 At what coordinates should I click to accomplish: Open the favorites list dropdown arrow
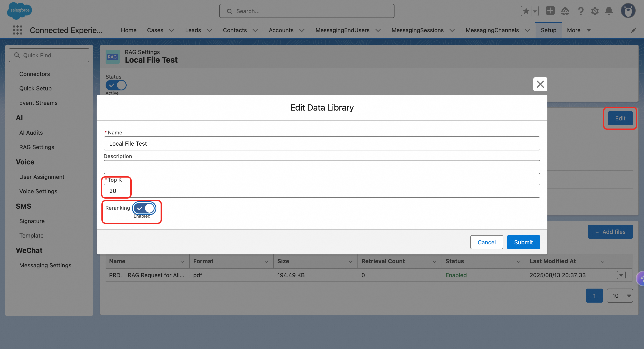pyautogui.click(x=535, y=11)
